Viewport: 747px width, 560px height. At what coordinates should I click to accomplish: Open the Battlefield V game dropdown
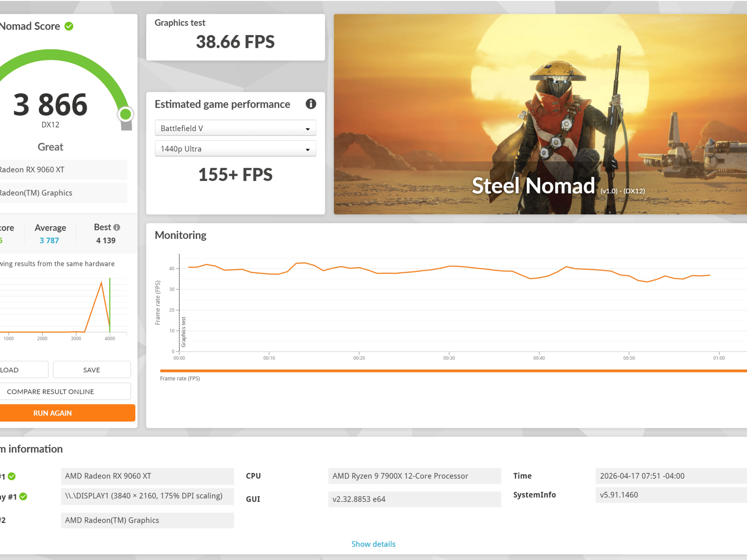(x=235, y=128)
